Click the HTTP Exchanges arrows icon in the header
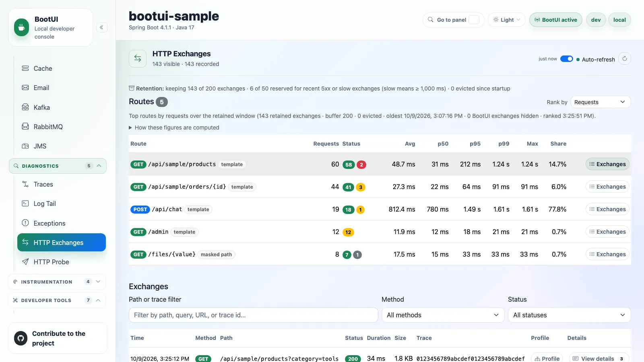 tap(138, 59)
